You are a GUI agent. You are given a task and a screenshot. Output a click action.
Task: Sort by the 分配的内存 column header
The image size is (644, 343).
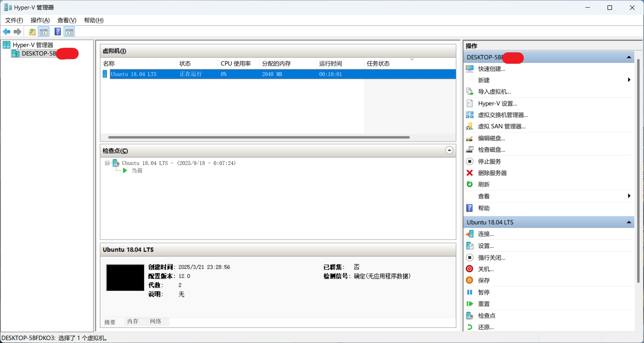(x=288, y=64)
